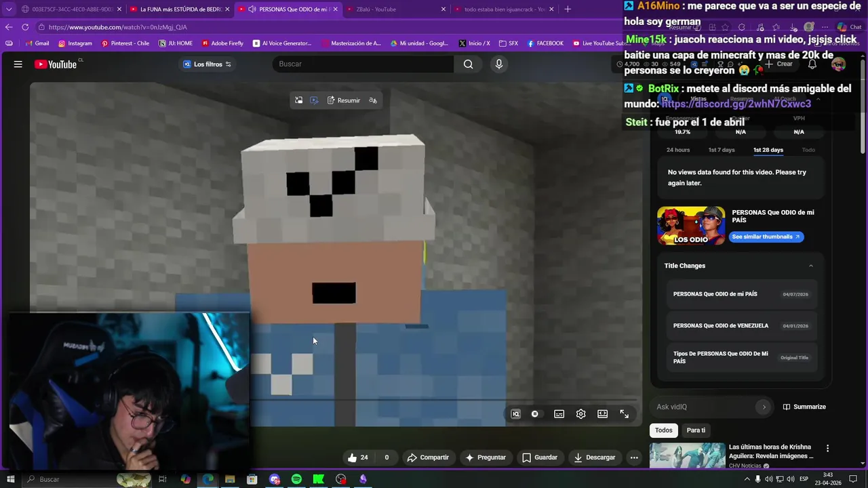Click the discord.gg link in chat overlay

[736, 104]
